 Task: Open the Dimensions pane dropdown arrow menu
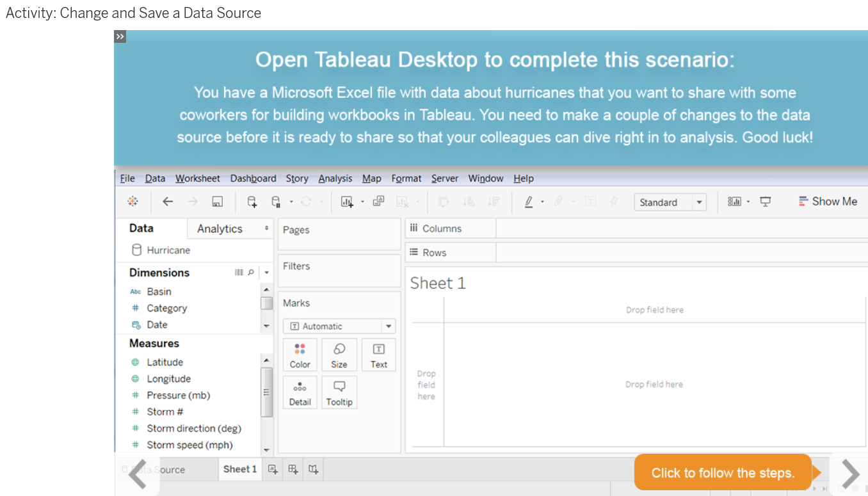point(267,273)
